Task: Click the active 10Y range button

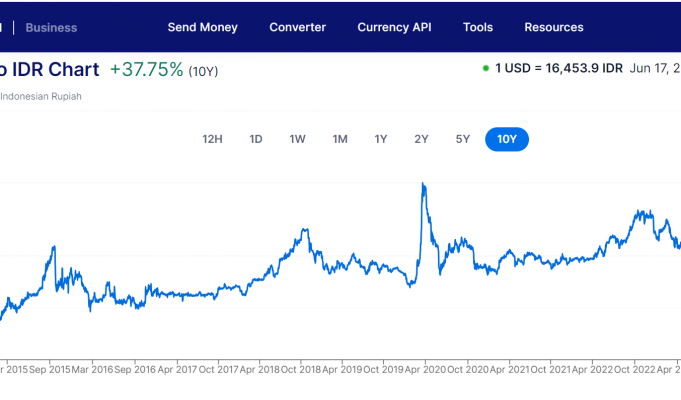Action: (x=507, y=139)
